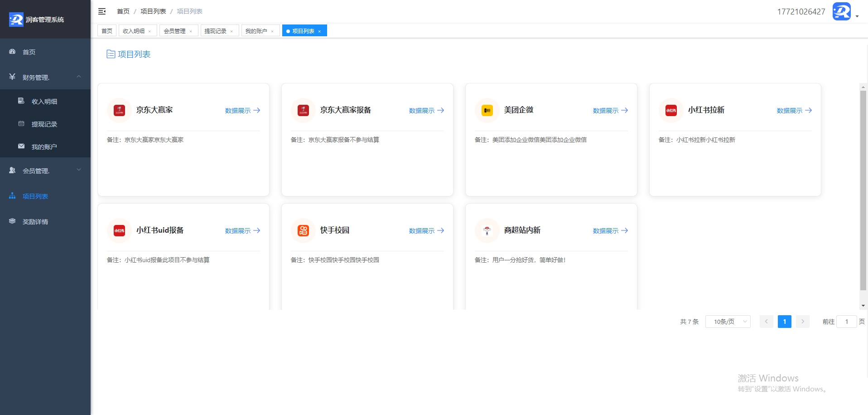Close the 收入明细 tab
This screenshot has width=868, height=415.
[x=149, y=31]
